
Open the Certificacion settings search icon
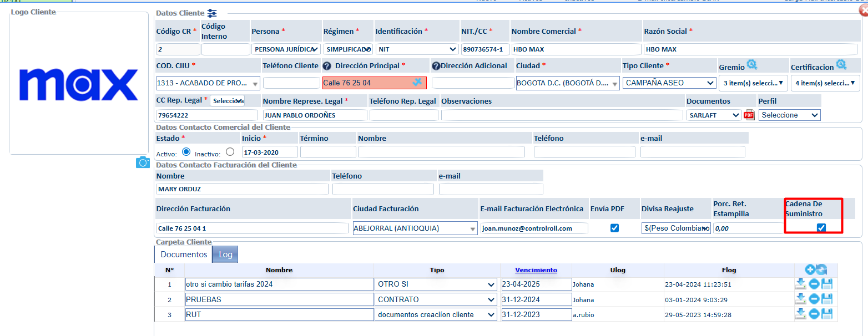pyautogui.click(x=841, y=65)
